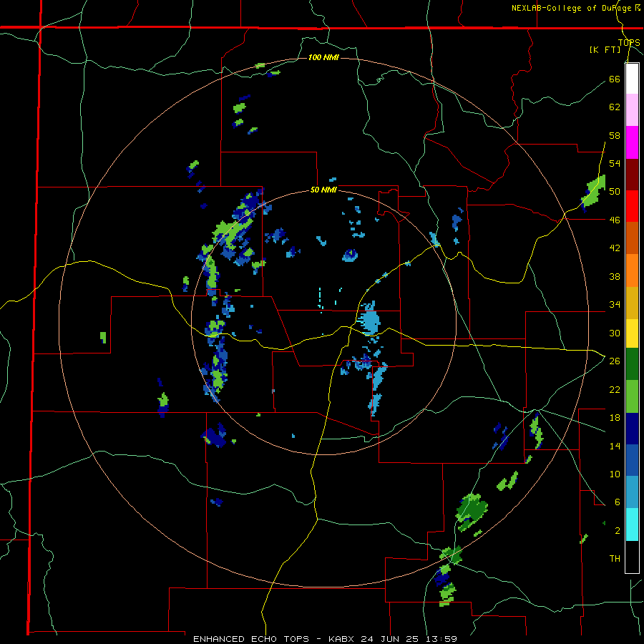Pick the navy blue legend swatch
Image resolution: width=644 pixels, height=644 pixels.
[632, 429]
